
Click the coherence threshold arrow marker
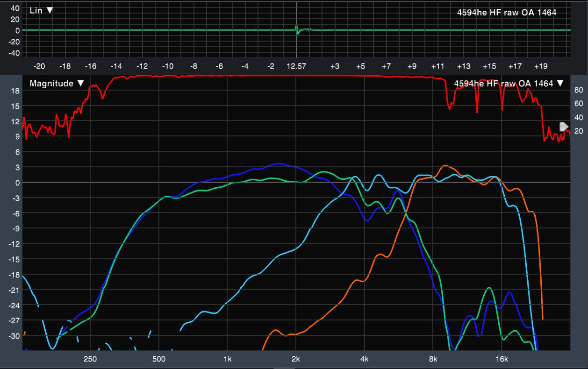[564, 127]
